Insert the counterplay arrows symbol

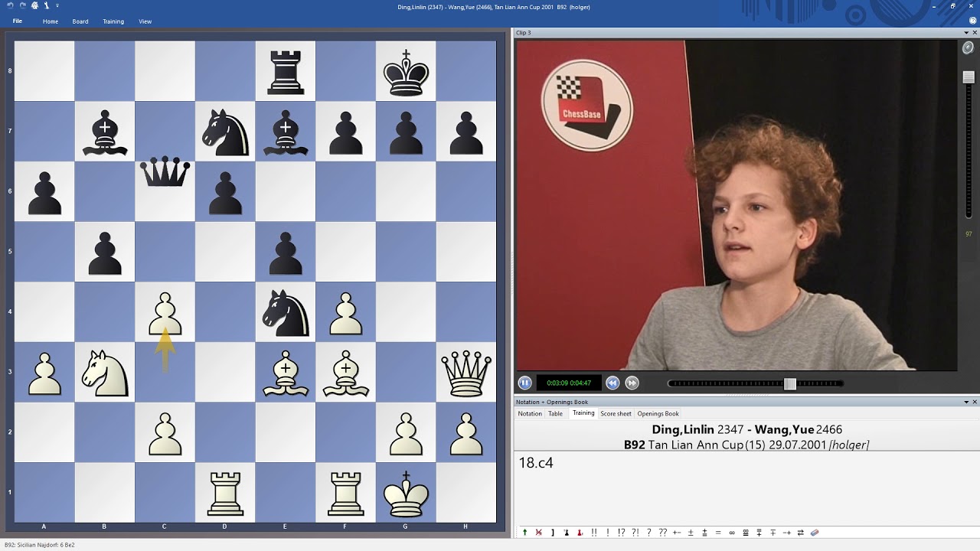click(801, 533)
